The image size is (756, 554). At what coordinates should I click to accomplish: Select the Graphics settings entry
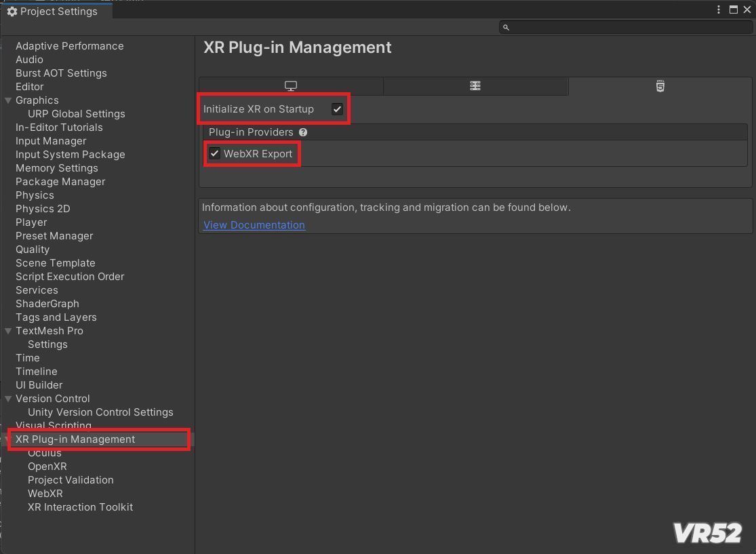[x=37, y=100]
